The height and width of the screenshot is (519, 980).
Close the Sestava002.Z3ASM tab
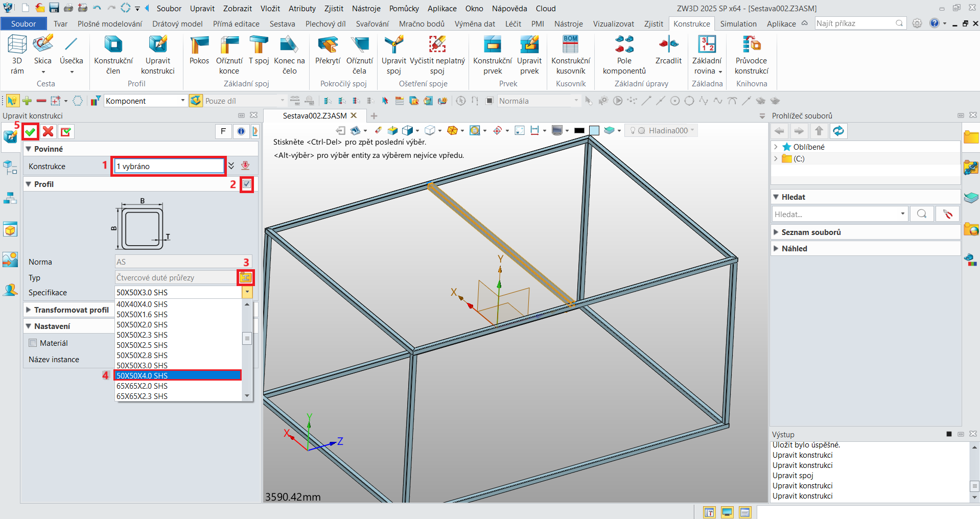354,115
